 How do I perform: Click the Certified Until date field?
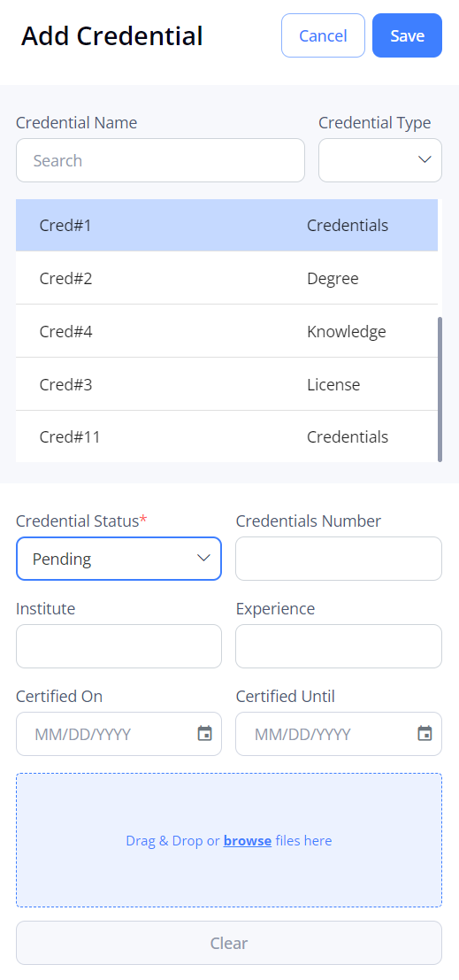339,734
